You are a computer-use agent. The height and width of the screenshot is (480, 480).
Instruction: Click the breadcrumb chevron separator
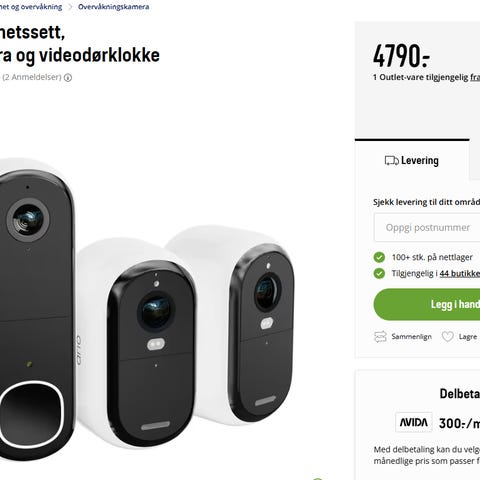click(70, 7)
